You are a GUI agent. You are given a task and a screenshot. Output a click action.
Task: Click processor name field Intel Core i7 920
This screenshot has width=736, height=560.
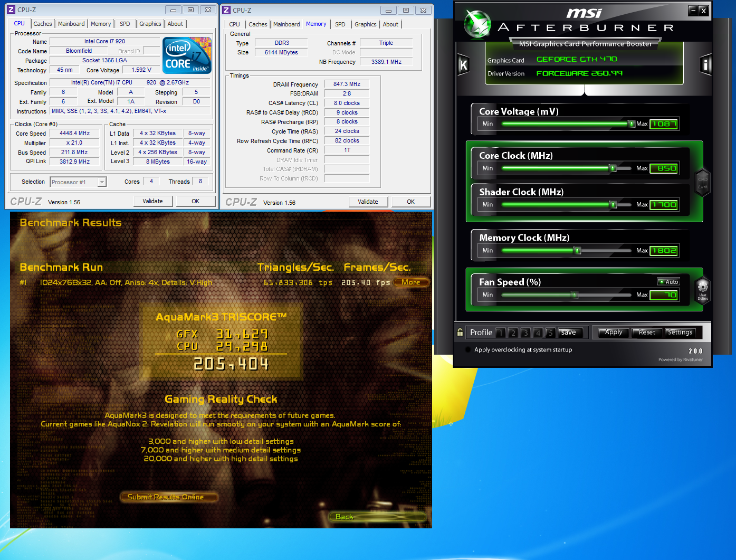click(x=104, y=41)
